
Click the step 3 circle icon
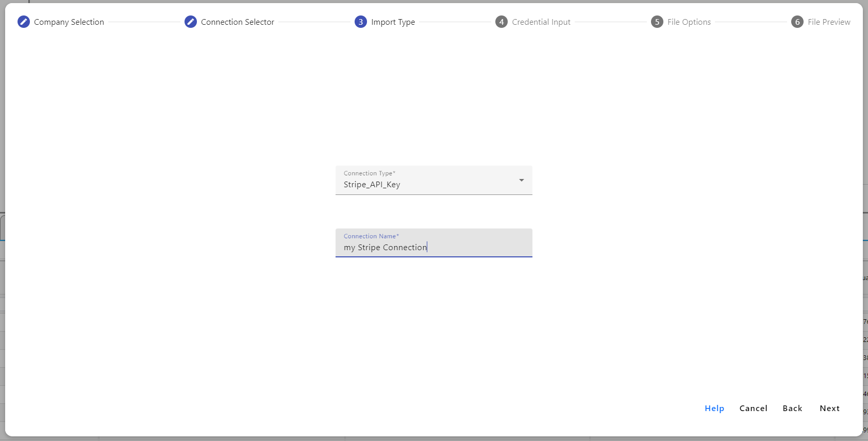coord(361,22)
